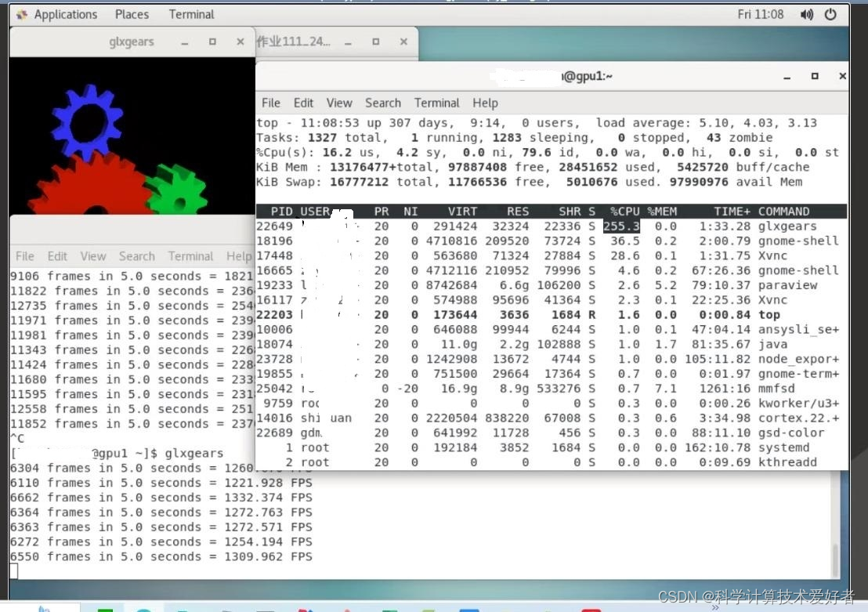This screenshot has width=868, height=612.
Task: Click the java command entry
Action: (772, 344)
